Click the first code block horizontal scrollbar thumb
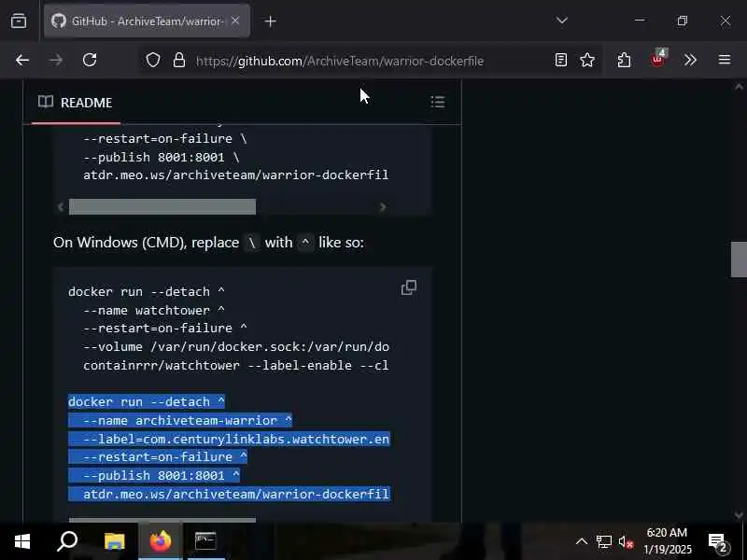Screen dimensions: 747x560 coord(162,206)
